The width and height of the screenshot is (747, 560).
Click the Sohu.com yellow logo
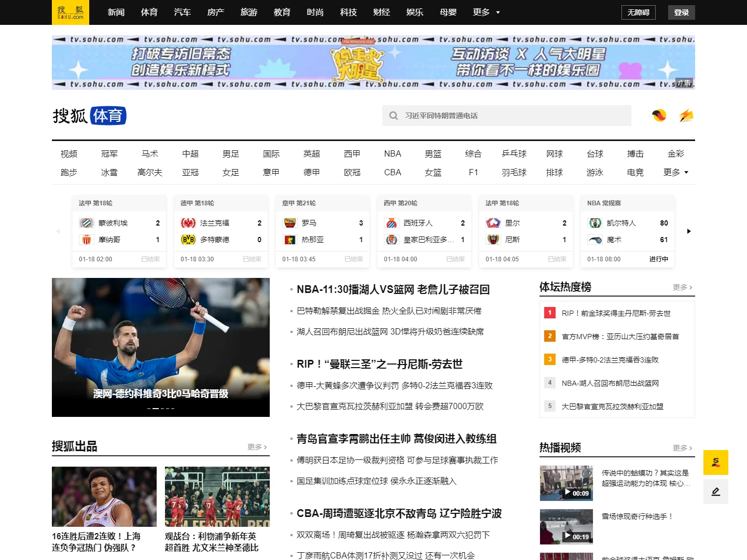coord(71,12)
